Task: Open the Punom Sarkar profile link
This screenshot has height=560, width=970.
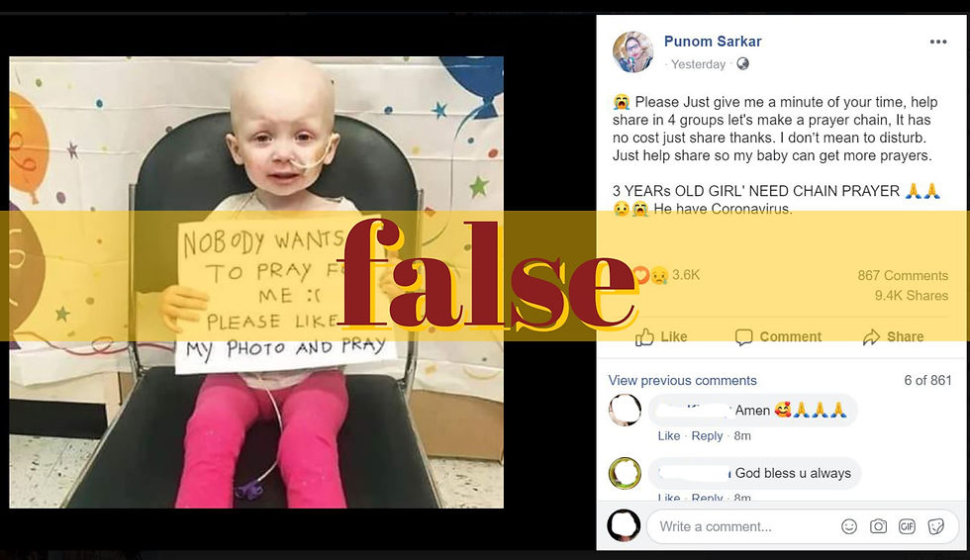Action: pos(713,42)
